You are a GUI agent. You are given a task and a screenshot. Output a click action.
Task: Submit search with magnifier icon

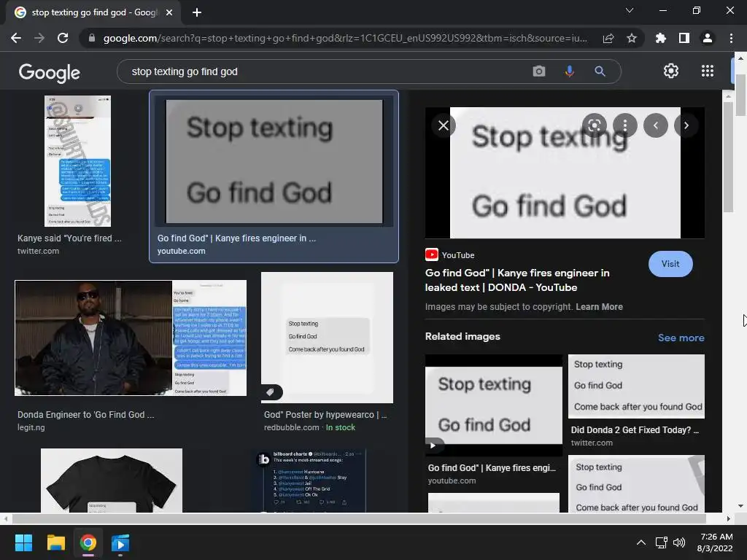600,71
